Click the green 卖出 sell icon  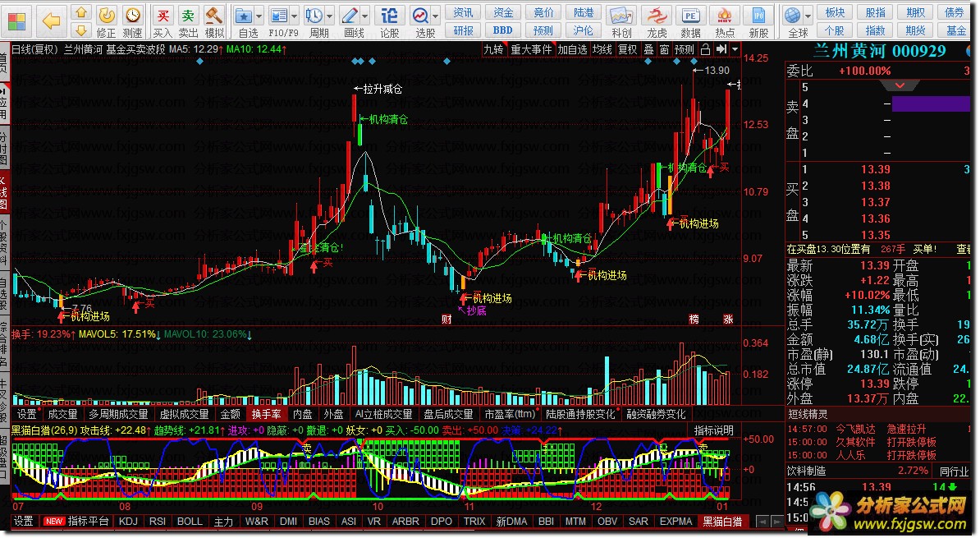[188, 15]
